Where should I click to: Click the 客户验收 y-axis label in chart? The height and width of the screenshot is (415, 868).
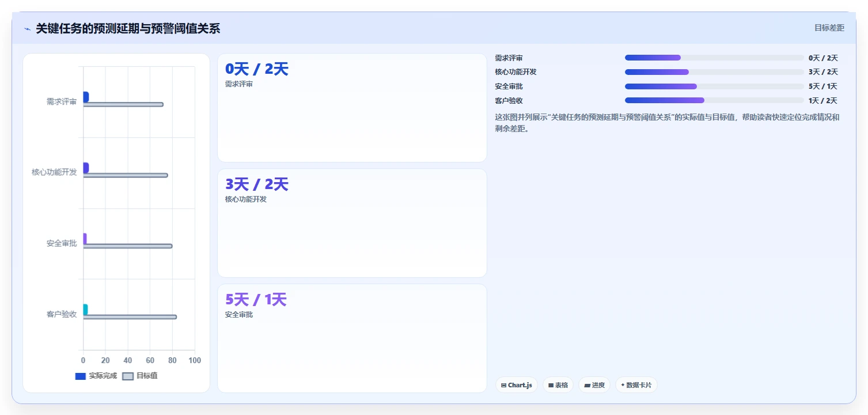coord(62,314)
